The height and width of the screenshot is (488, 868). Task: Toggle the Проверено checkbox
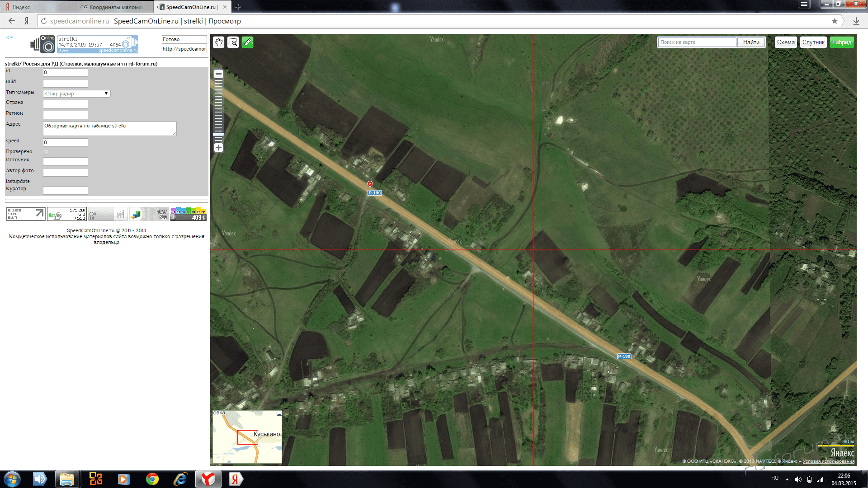pos(46,152)
